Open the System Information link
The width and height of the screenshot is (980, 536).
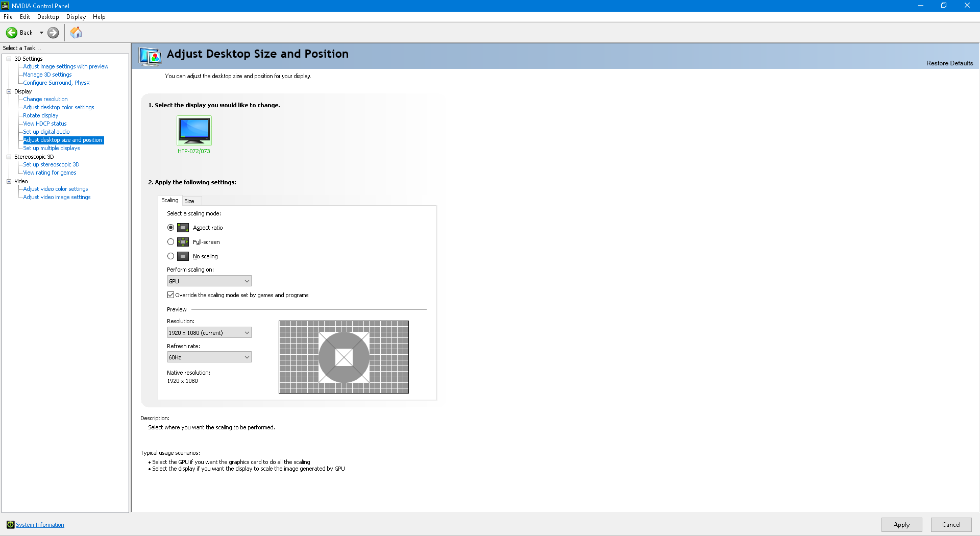(40, 525)
